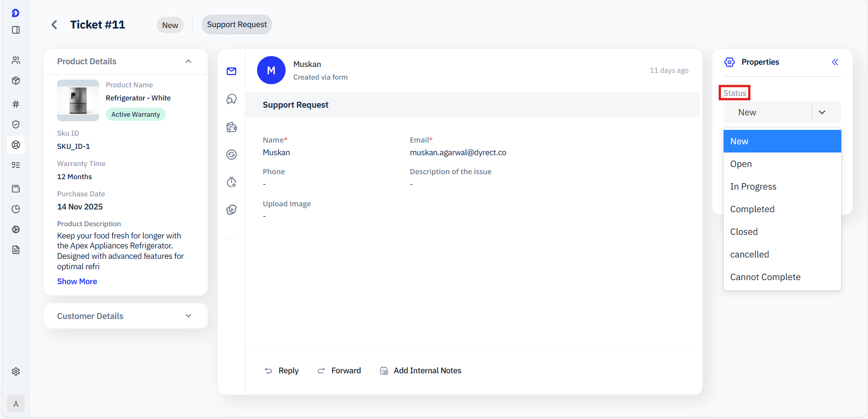The width and height of the screenshot is (868, 419).
Task: Open the warranty shield icon in left sidebar
Action: (x=16, y=124)
